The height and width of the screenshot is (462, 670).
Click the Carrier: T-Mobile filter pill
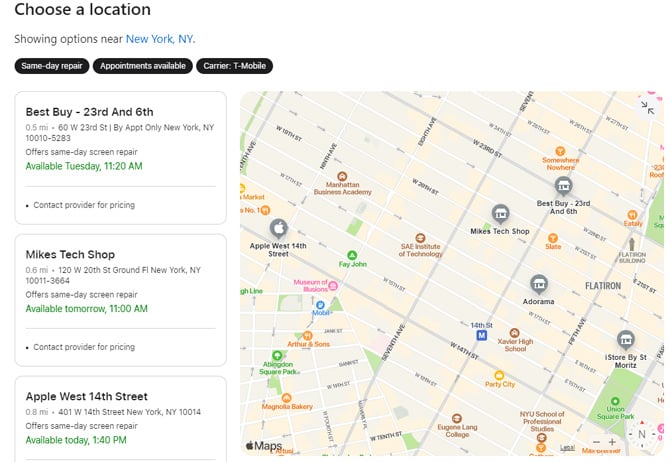click(235, 66)
